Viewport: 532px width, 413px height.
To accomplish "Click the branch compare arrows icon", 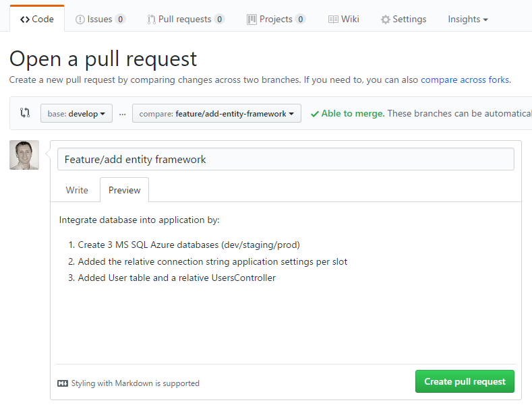I will [25, 113].
